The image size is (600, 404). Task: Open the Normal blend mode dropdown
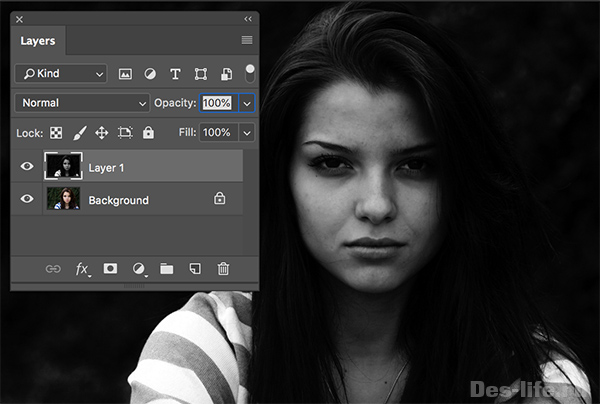(83, 103)
